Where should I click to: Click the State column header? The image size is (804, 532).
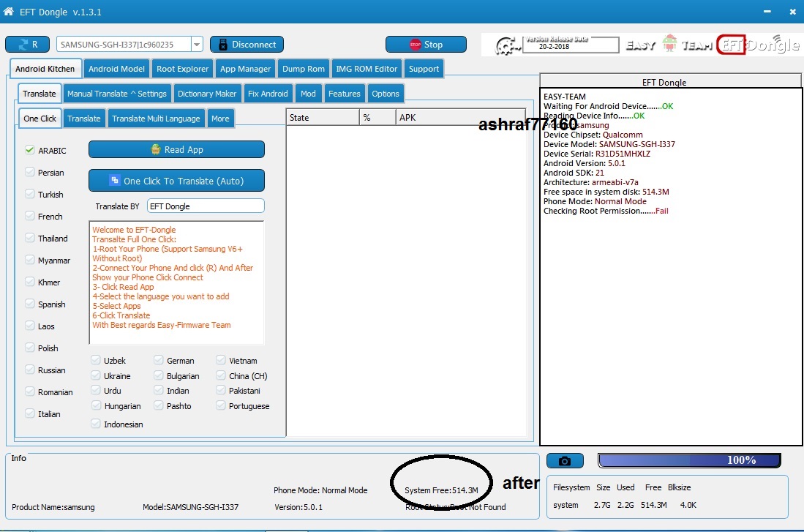(323, 118)
